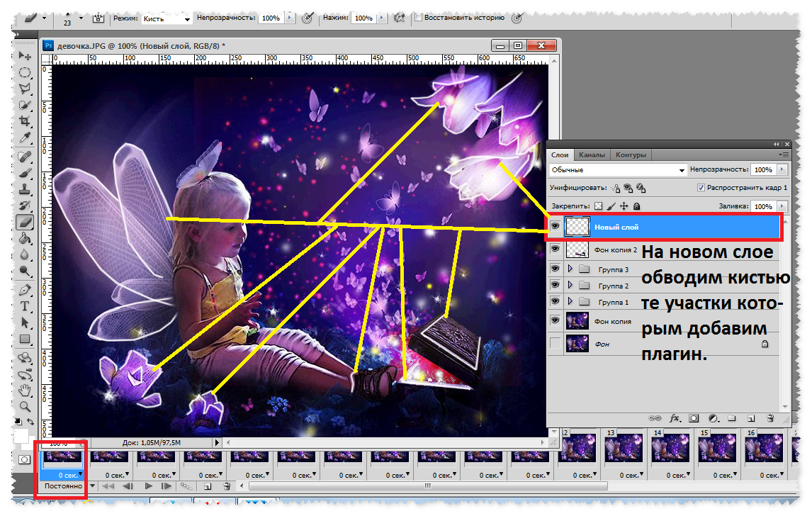This screenshot has height=516, width=812.
Task: Select the Path Selection tool
Action: tap(24, 322)
